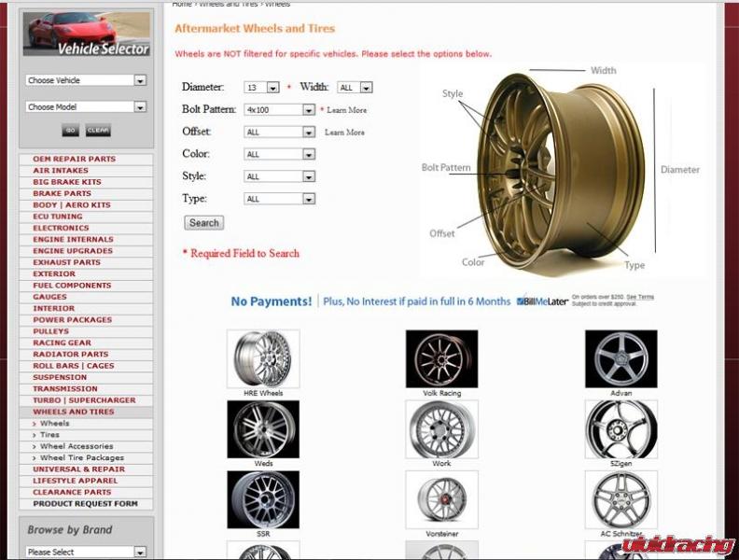Open the Weds wheel thumbnail
Image resolution: width=739 pixels, height=560 pixels.
click(x=263, y=429)
